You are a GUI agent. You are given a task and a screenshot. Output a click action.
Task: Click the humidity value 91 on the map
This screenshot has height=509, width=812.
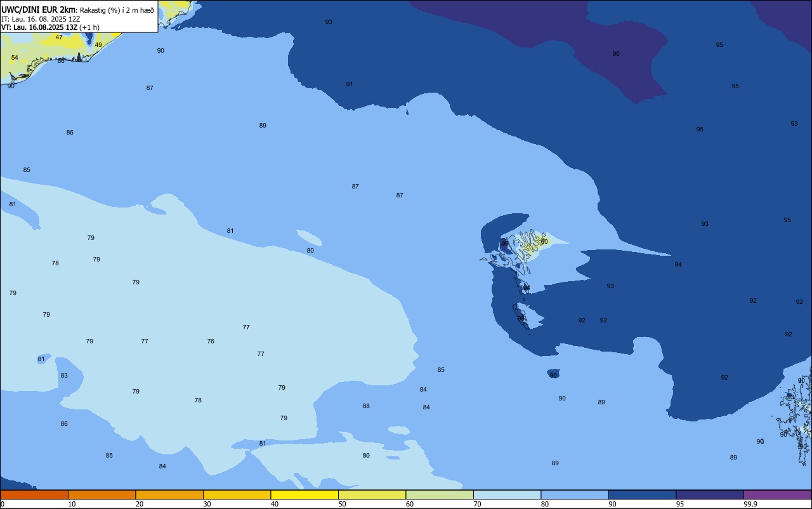click(x=350, y=84)
